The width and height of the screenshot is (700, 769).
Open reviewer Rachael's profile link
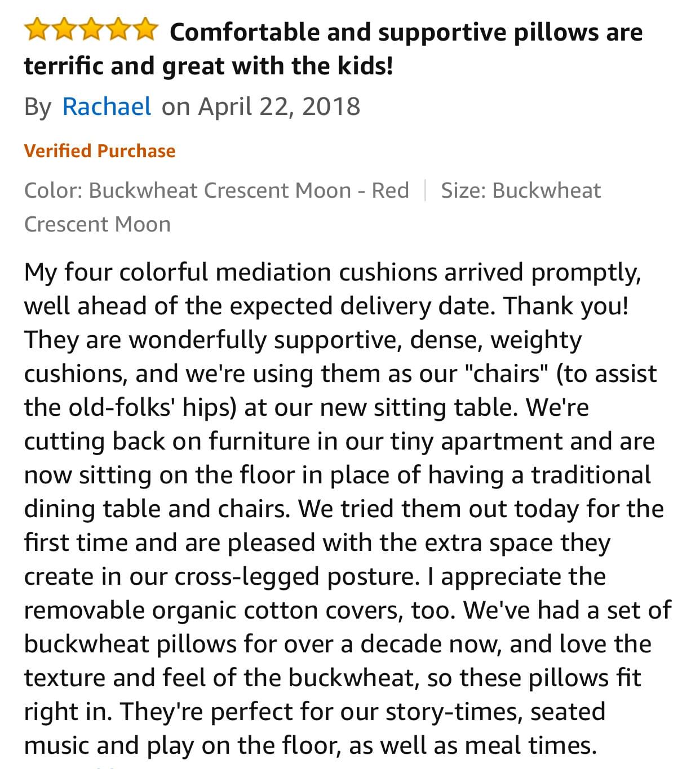tap(107, 106)
